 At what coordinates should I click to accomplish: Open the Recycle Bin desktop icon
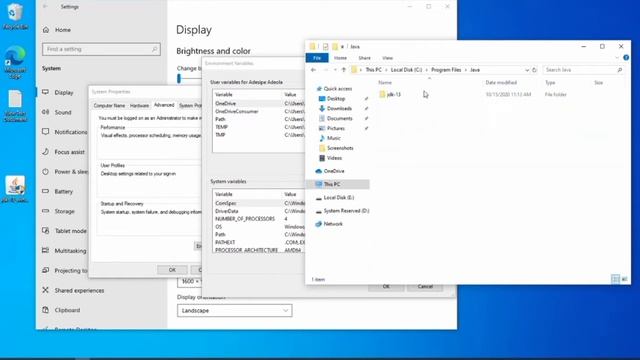point(16,16)
